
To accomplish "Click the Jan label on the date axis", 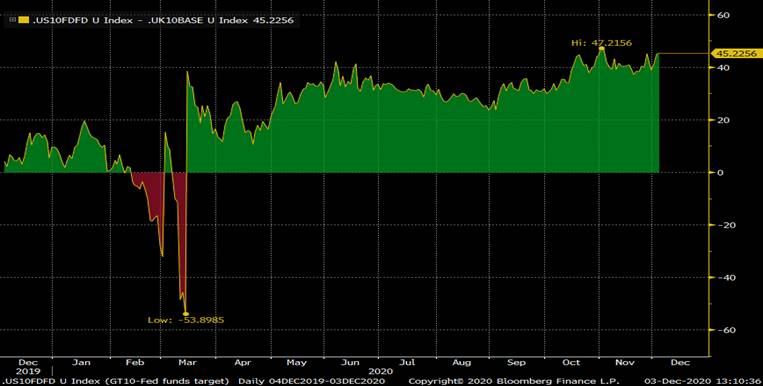I will pos(81,363).
